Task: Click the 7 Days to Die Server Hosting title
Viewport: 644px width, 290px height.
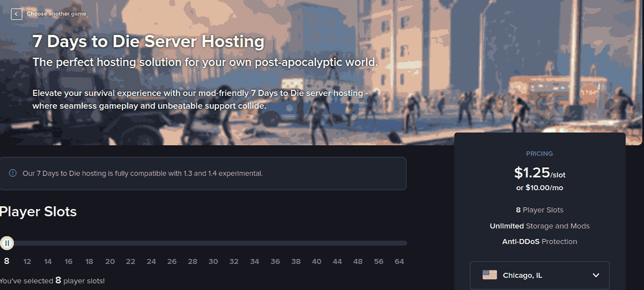Action: [148, 42]
